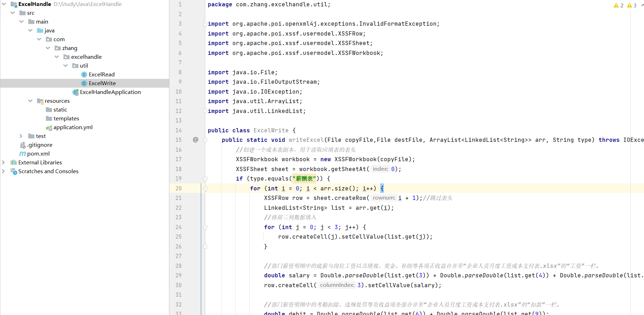
Task: Select the templates folder row
Action: [85, 119]
